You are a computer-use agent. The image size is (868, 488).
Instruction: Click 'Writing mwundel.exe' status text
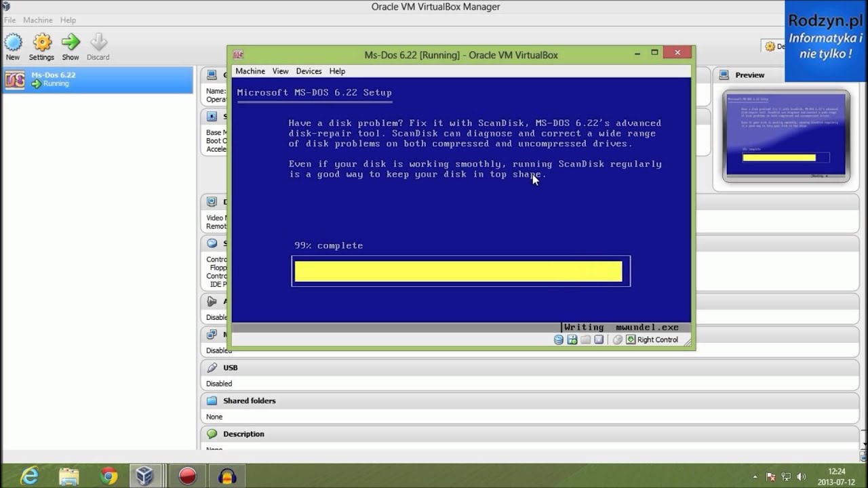click(x=621, y=327)
